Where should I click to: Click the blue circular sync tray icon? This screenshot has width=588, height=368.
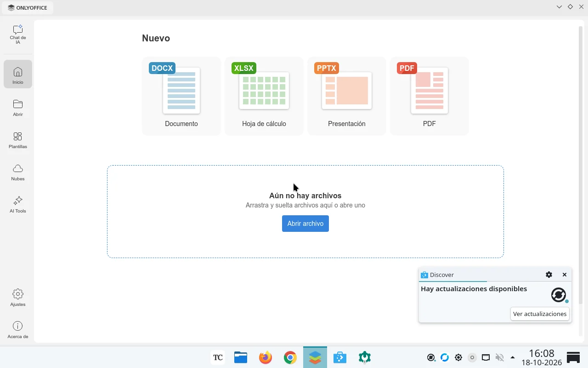(445, 357)
